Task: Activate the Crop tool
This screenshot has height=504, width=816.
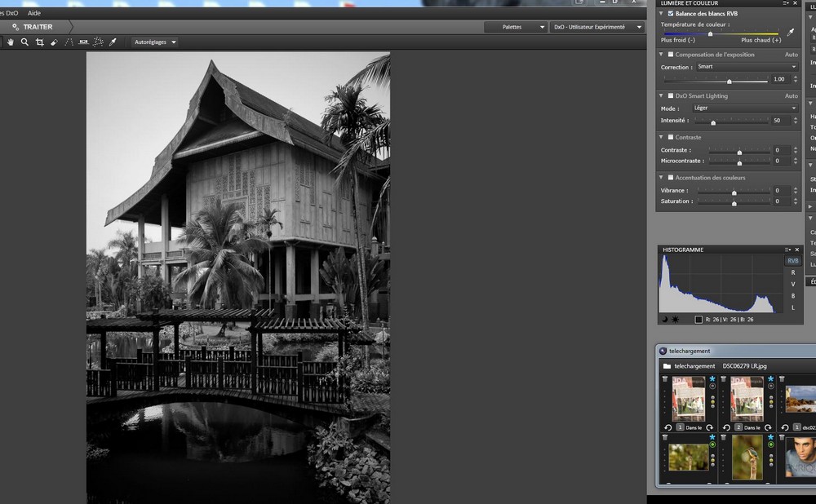Action: [x=39, y=42]
